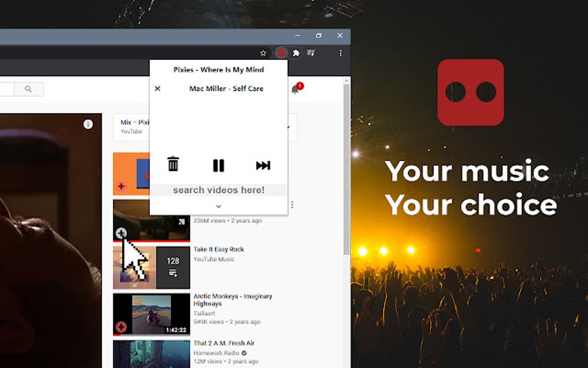Open Chrome's three-dot browser menu
This screenshot has width=588, height=368.
click(340, 52)
